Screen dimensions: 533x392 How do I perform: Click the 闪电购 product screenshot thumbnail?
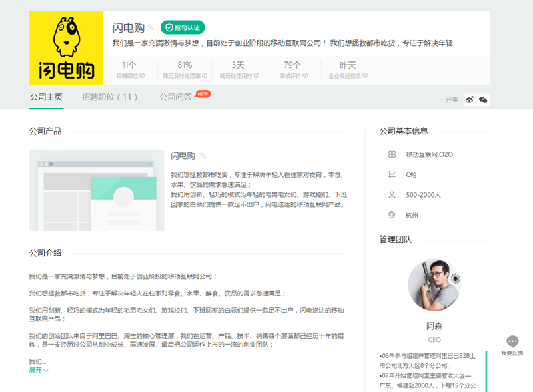pyautogui.click(x=97, y=190)
